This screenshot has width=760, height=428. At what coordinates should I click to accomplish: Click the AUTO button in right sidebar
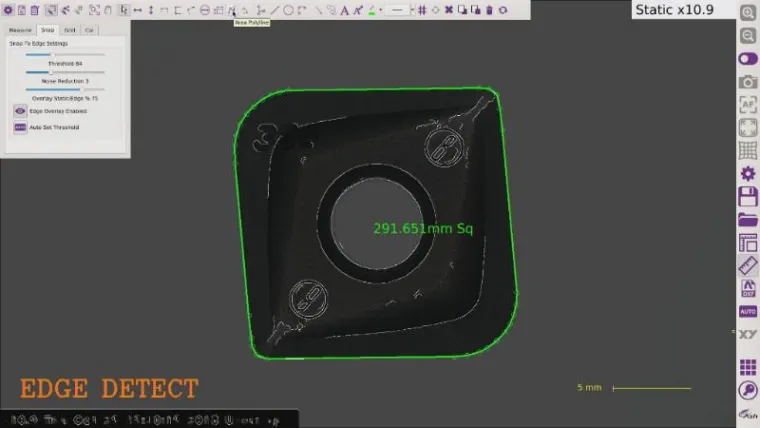click(x=747, y=311)
